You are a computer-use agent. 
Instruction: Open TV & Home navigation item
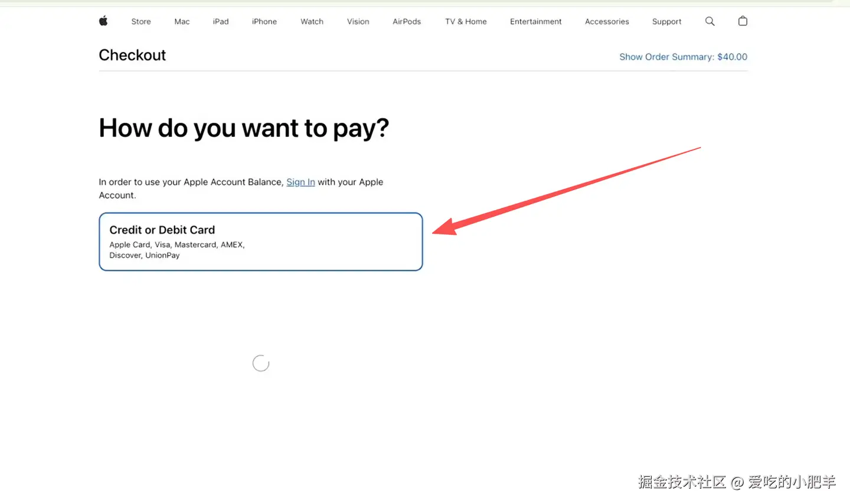466,21
